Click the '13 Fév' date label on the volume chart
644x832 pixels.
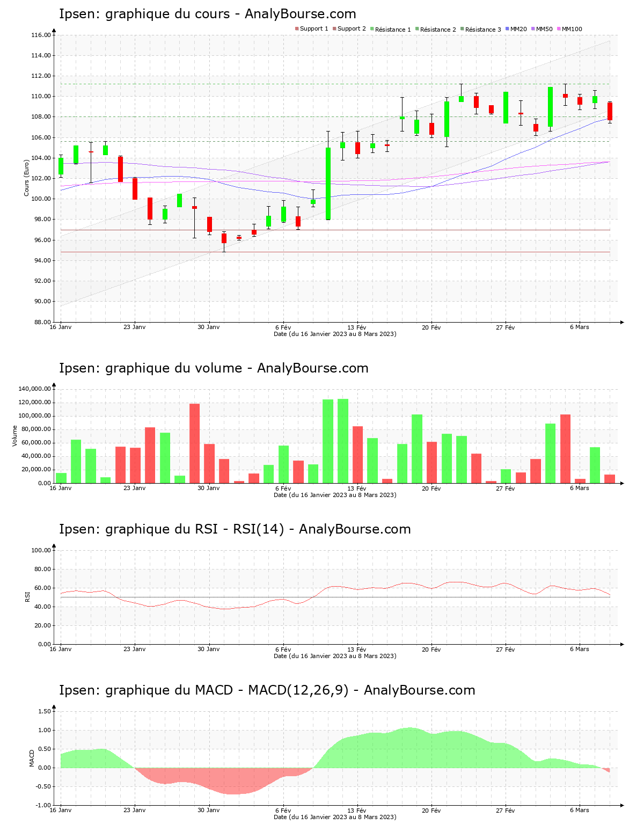coord(357,488)
